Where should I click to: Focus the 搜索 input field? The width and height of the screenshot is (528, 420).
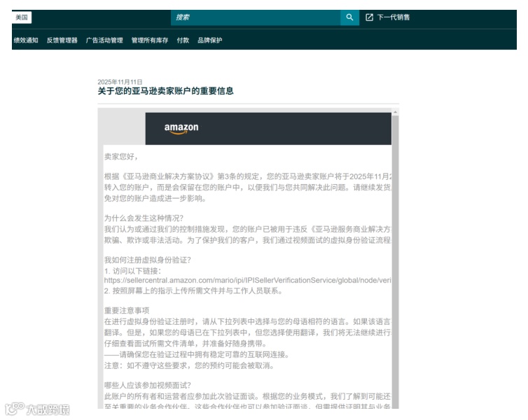click(x=256, y=17)
